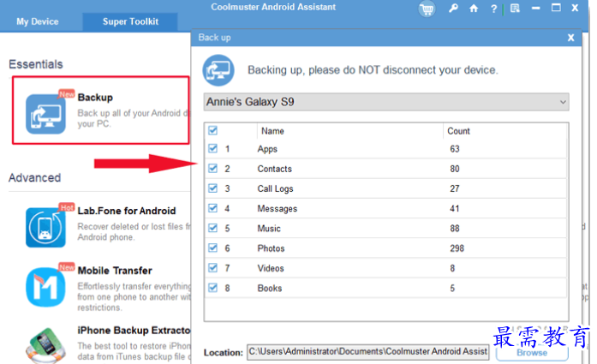This screenshot has height=364, width=597.
Task: Uncheck the Videos checkbox
Action: [212, 268]
